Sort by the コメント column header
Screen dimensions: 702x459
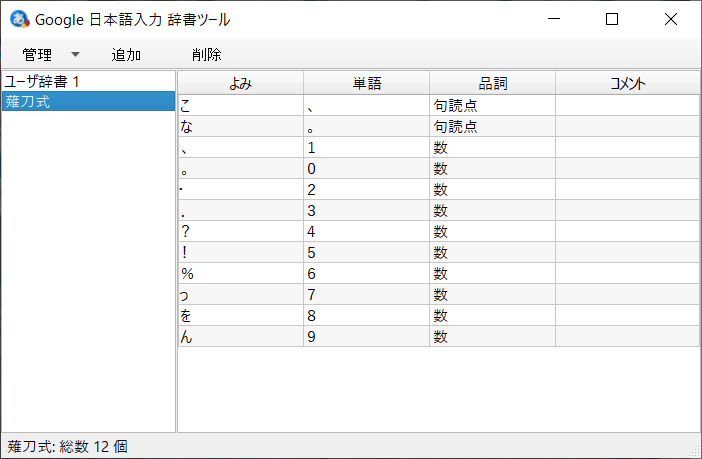[628, 83]
